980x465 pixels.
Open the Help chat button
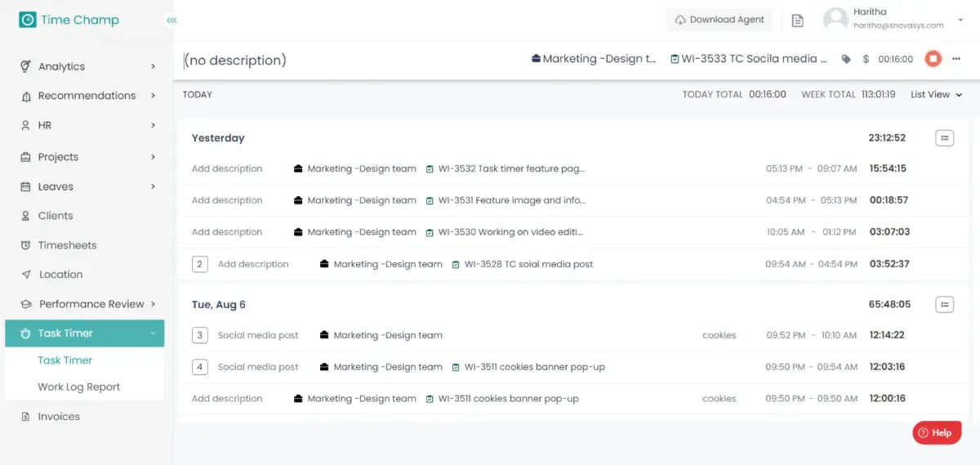[936, 432]
